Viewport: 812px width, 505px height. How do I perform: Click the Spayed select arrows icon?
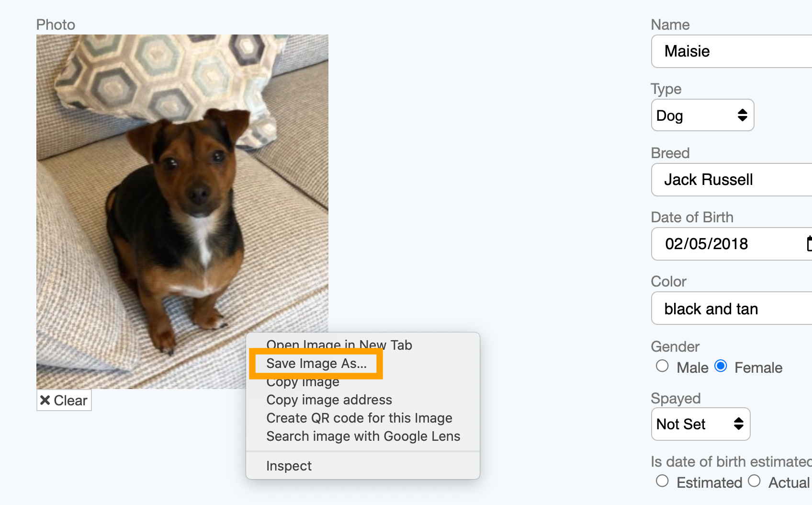point(739,424)
